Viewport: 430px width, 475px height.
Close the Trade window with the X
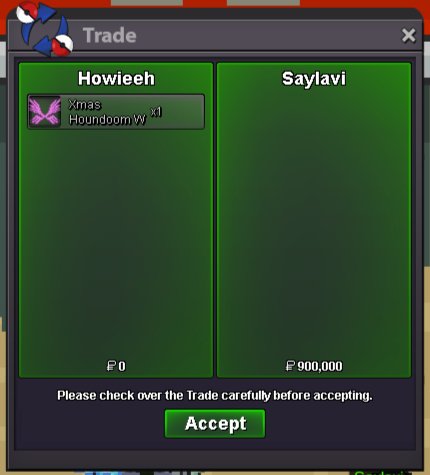tap(409, 35)
